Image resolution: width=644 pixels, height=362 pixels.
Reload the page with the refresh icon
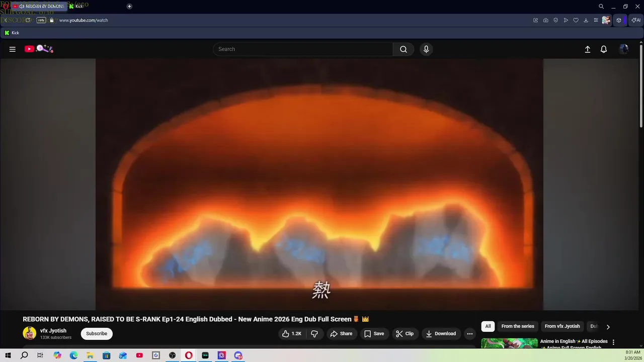point(28,20)
